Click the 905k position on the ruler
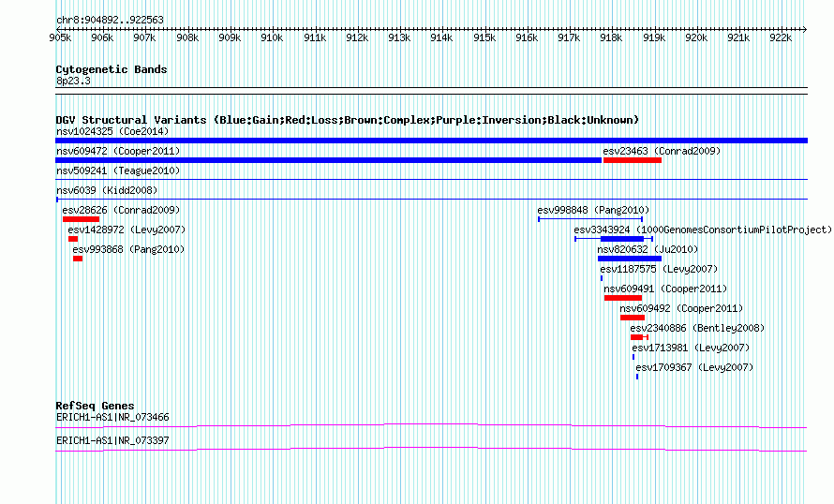Screen dimensions: 834x504 click(60, 37)
